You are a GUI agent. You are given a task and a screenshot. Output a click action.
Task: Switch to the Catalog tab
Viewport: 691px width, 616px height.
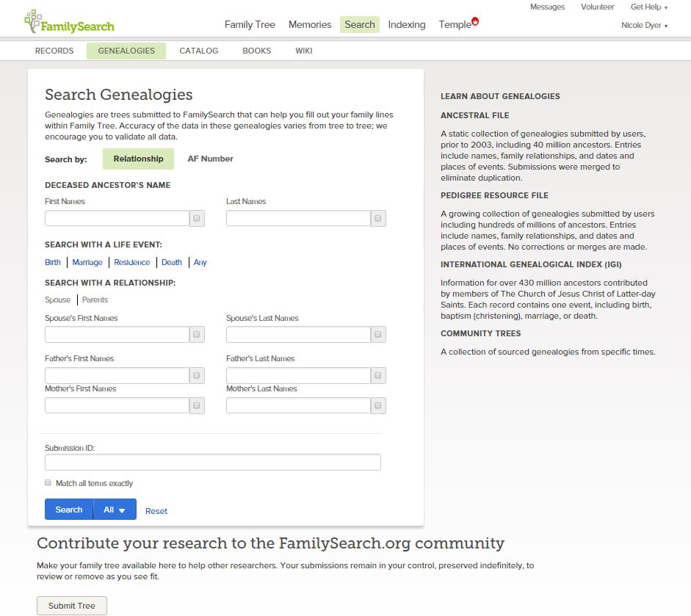(x=199, y=51)
